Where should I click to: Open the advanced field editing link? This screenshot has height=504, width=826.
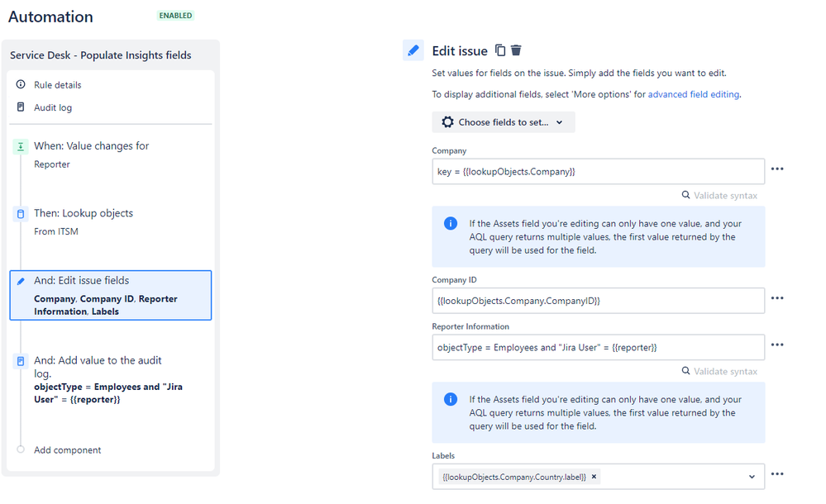693,94
